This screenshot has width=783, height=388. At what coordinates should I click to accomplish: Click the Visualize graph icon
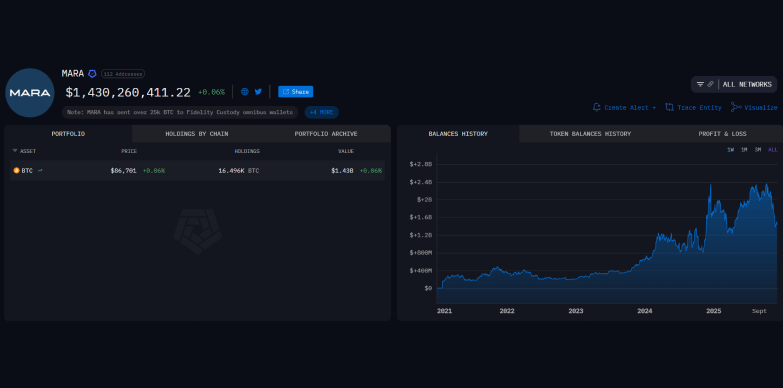tap(736, 107)
